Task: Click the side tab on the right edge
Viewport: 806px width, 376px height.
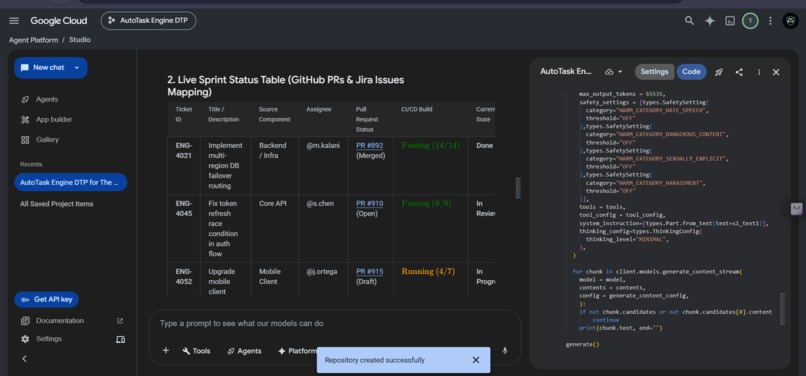Action: click(x=796, y=208)
